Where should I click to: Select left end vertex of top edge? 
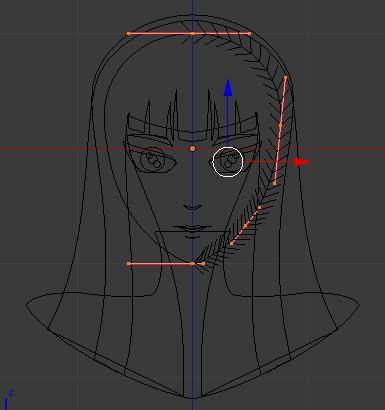coord(129,34)
